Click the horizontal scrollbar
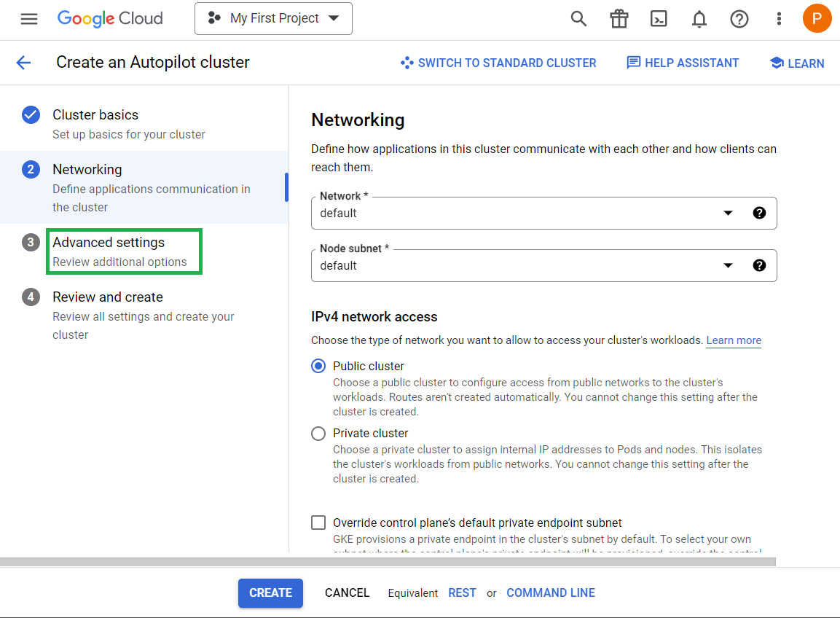The height and width of the screenshot is (618, 840). pyautogui.click(x=388, y=562)
